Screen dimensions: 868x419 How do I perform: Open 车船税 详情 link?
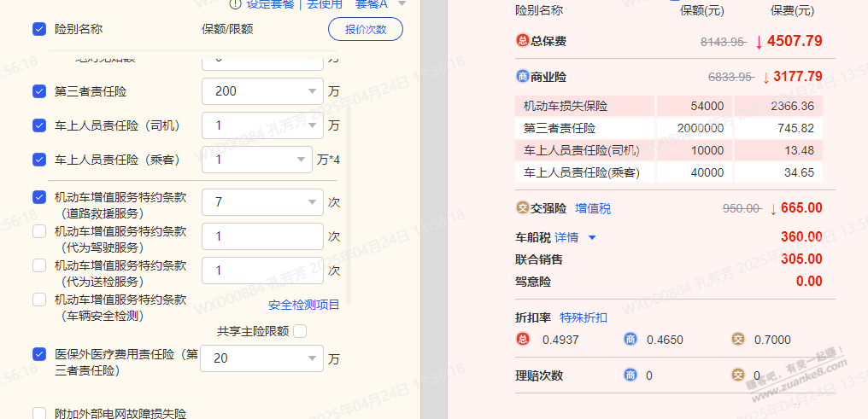point(566,238)
